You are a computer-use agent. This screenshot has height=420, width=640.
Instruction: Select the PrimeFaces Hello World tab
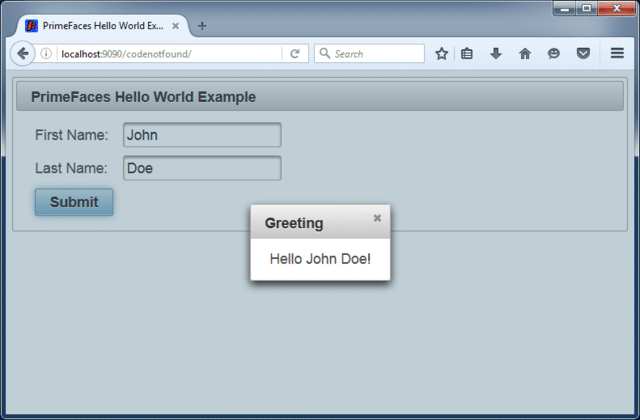pos(102,26)
